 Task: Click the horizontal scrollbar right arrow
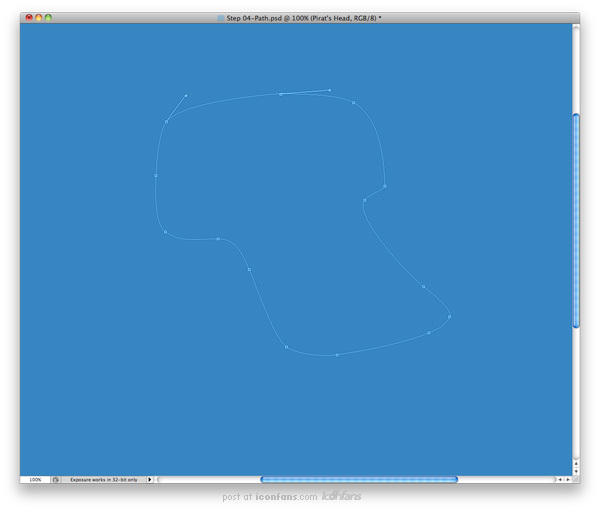567,480
